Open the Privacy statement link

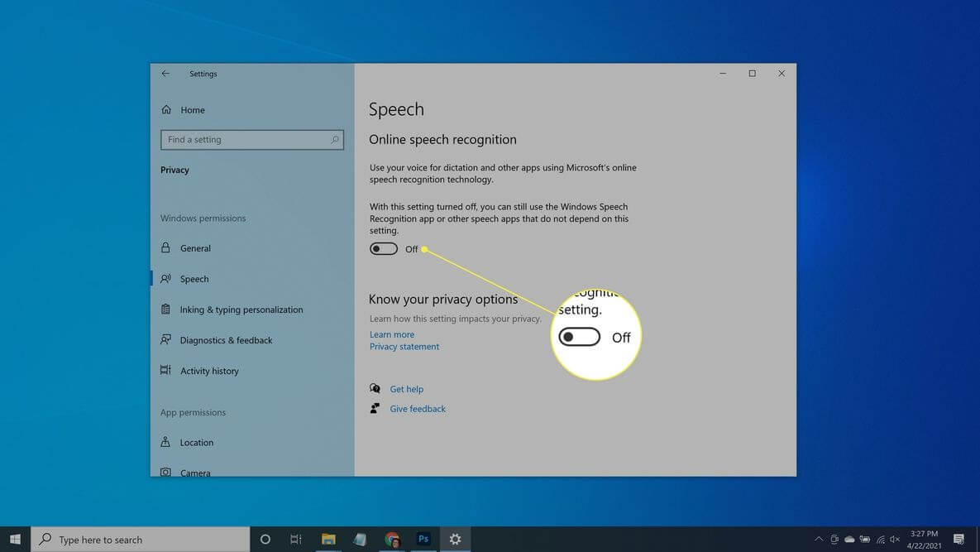click(x=404, y=346)
